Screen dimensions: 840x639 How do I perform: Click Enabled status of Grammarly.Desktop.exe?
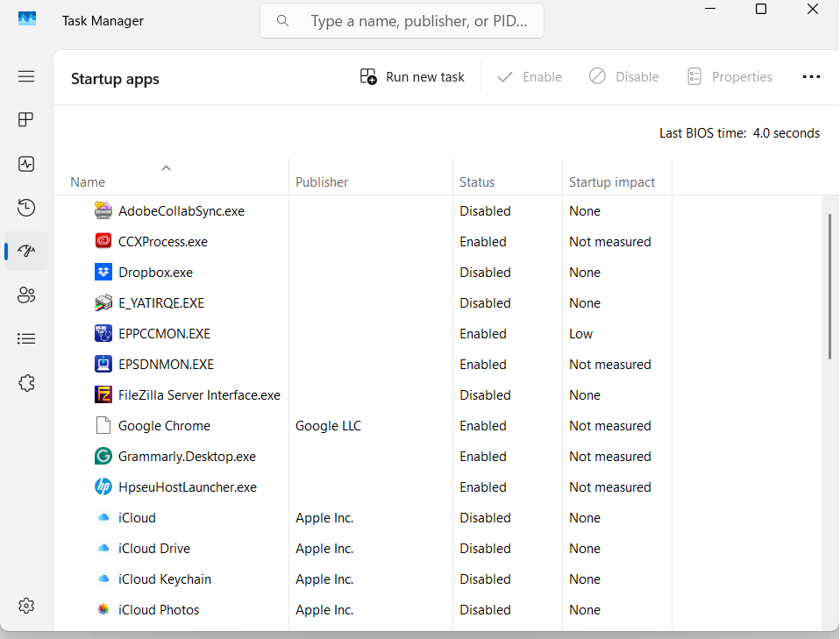tap(482, 457)
